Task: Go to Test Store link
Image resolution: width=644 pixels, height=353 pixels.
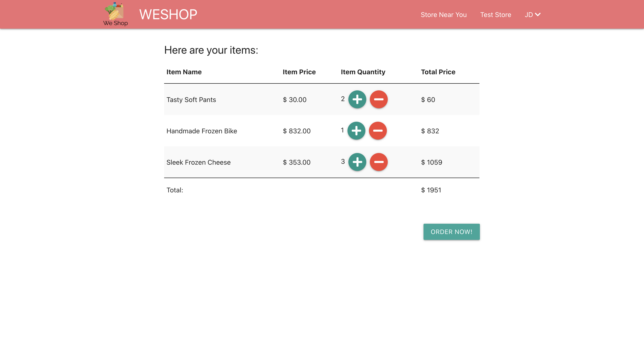Action: (x=496, y=15)
